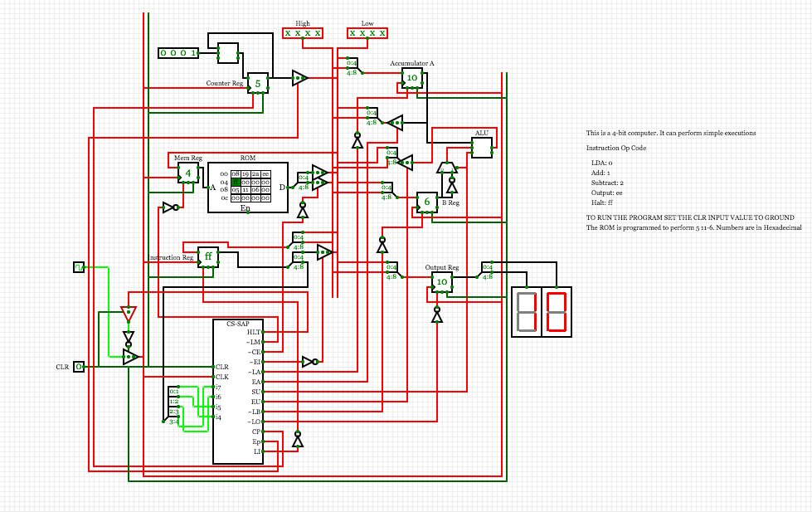Toggle the CLR input pin value
This screenshot has width=812, height=512.
(x=79, y=367)
